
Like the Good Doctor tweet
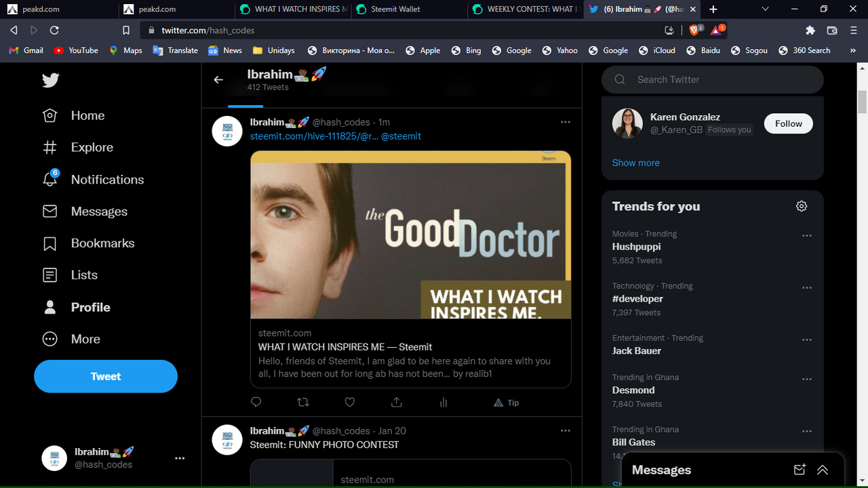[x=350, y=402]
